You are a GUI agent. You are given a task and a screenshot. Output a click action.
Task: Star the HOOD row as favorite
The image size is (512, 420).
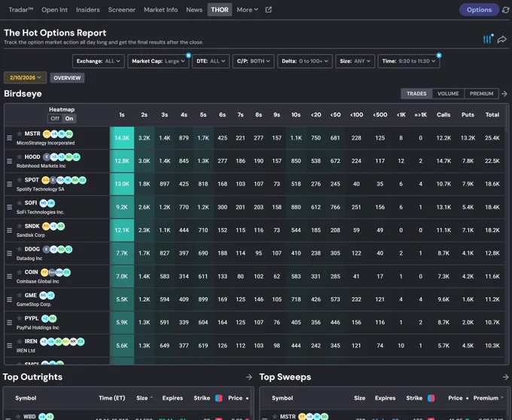[20, 157]
